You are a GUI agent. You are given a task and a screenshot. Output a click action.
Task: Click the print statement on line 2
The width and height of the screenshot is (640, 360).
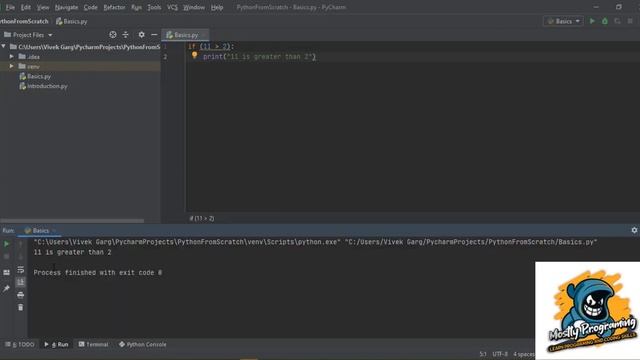[259, 57]
